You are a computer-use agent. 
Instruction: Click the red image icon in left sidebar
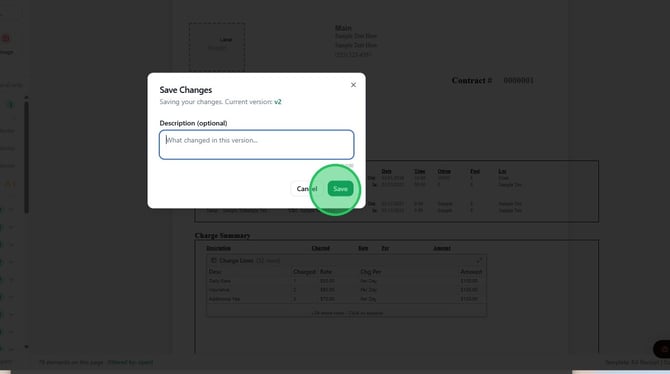pos(6,39)
